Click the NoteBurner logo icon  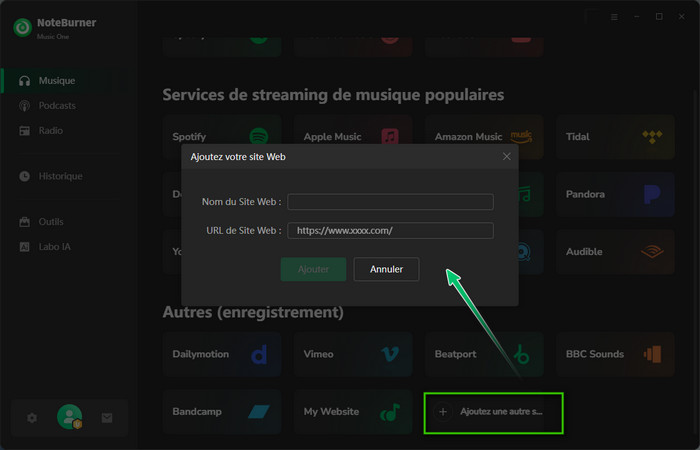click(22, 28)
